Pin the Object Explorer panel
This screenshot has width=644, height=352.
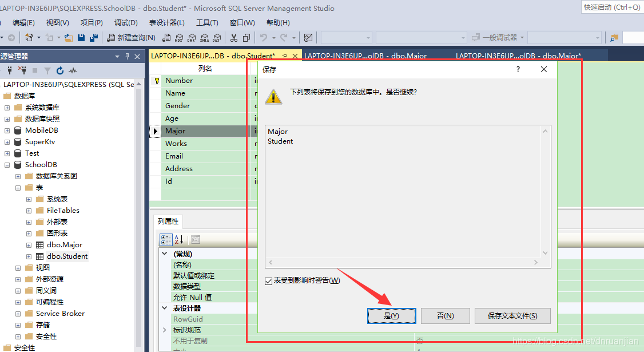coord(128,56)
